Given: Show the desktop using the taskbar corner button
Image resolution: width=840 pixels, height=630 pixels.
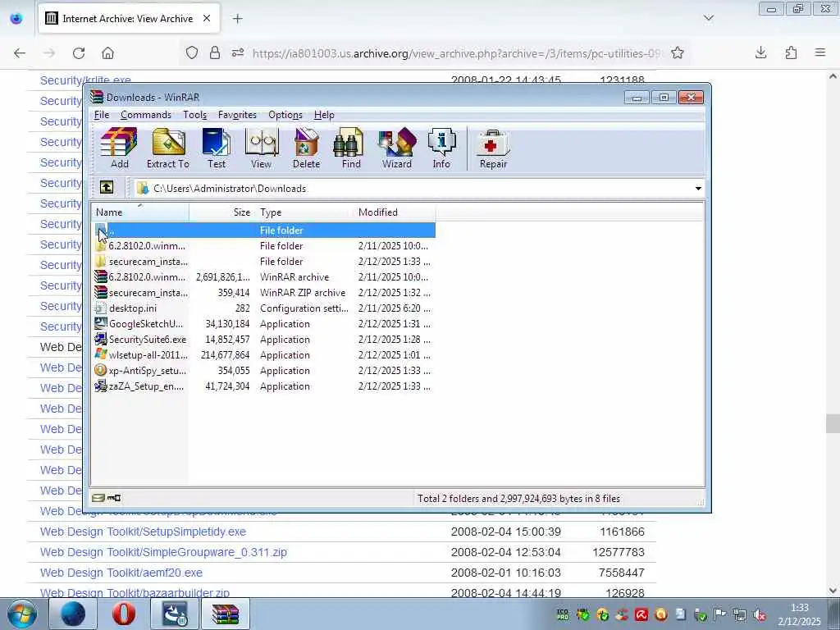Looking at the screenshot, I should pyautogui.click(x=834, y=614).
